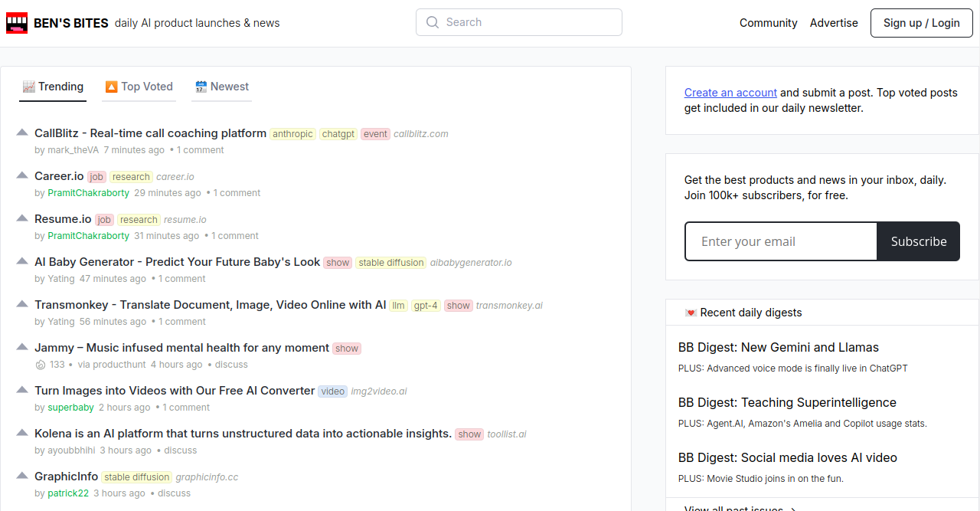Click the clap icon beside 133
Viewport: 980px width, 511px height.
pos(41,365)
